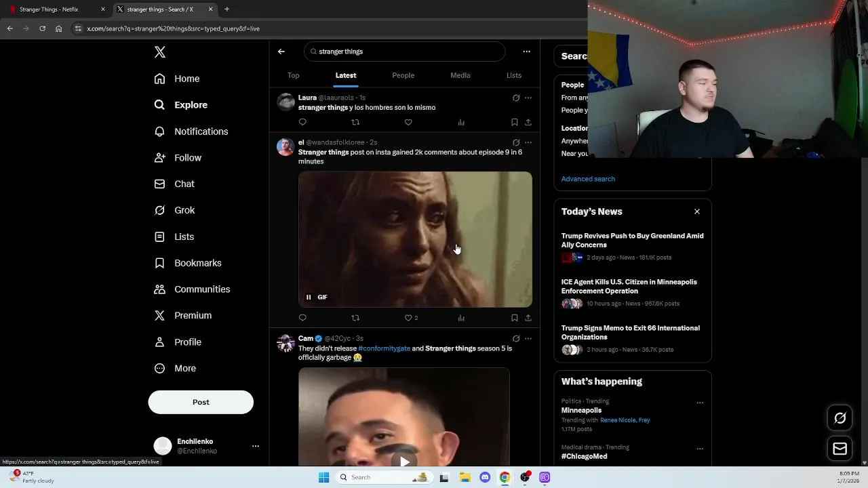Open Explore in the sidebar
Image resolution: width=868 pixels, height=488 pixels.
pyautogui.click(x=181, y=105)
